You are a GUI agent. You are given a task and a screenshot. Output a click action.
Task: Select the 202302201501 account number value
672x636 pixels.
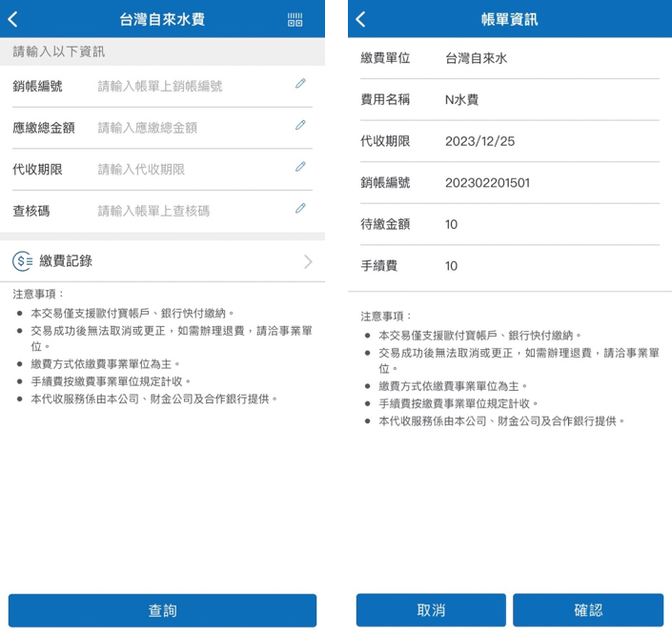click(487, 183)
